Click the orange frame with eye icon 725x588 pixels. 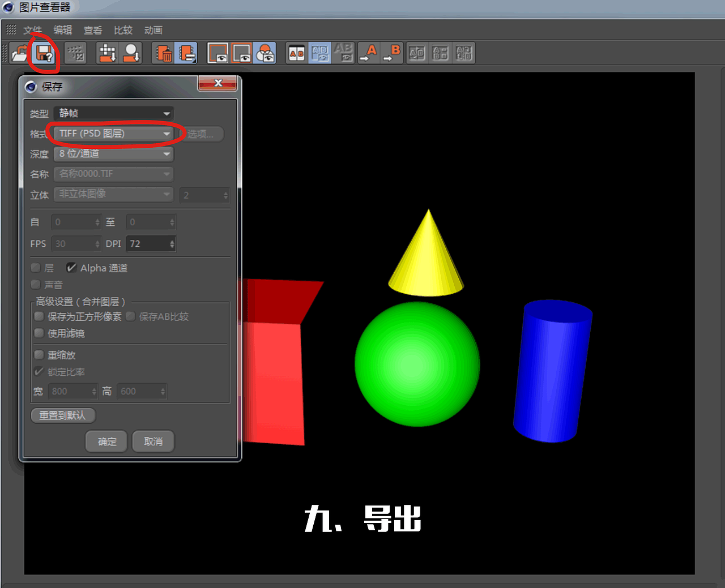click(242, 53)
